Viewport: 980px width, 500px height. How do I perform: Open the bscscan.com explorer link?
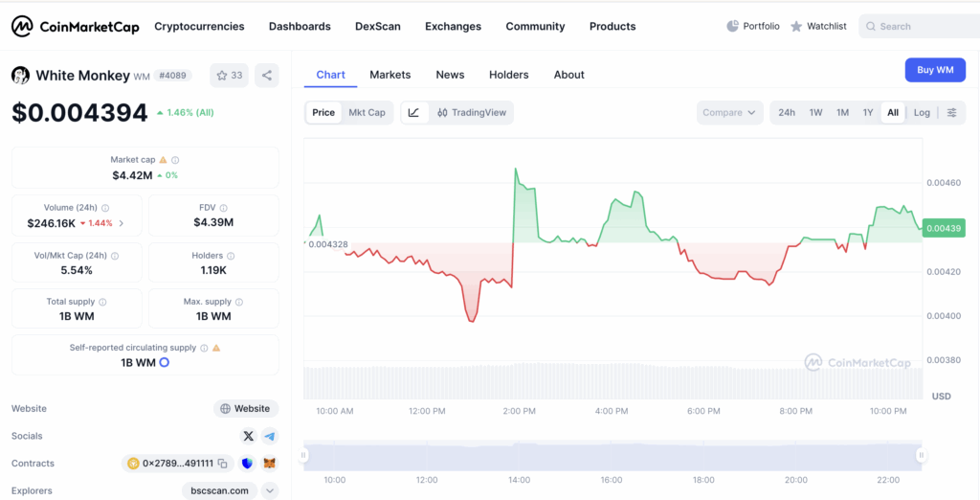[219, 490]
